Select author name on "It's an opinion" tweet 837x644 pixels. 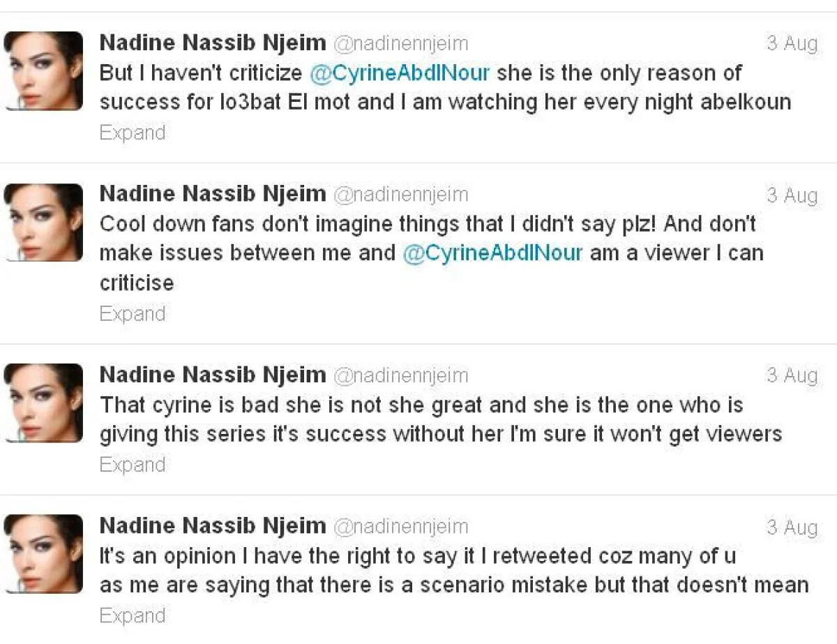coord(213,525)
